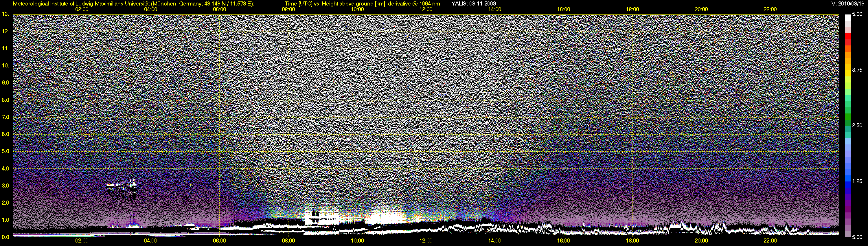Screen dimensions: 868x246
Task: Select the 22:00 tick label on the bottom axis
Action: coord(770,241)
